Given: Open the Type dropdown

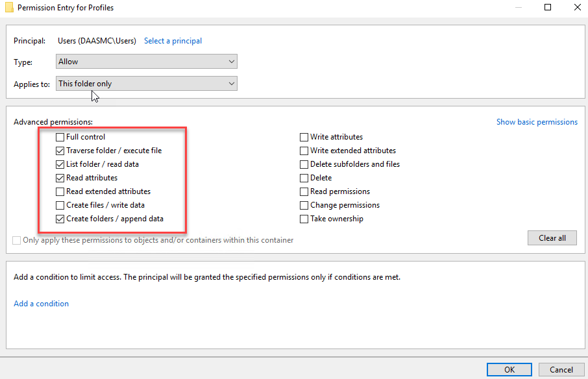Looking at the screenshot, I should click(147, 62).
